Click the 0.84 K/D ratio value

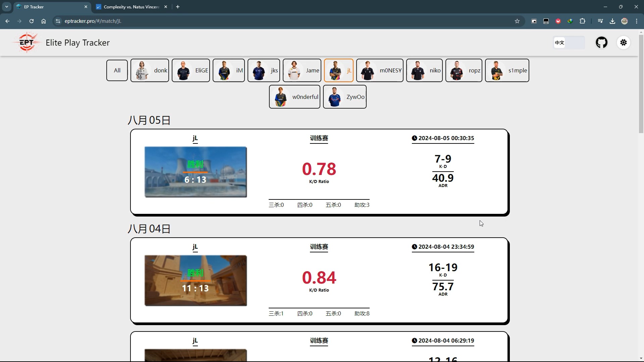(319, 278)
